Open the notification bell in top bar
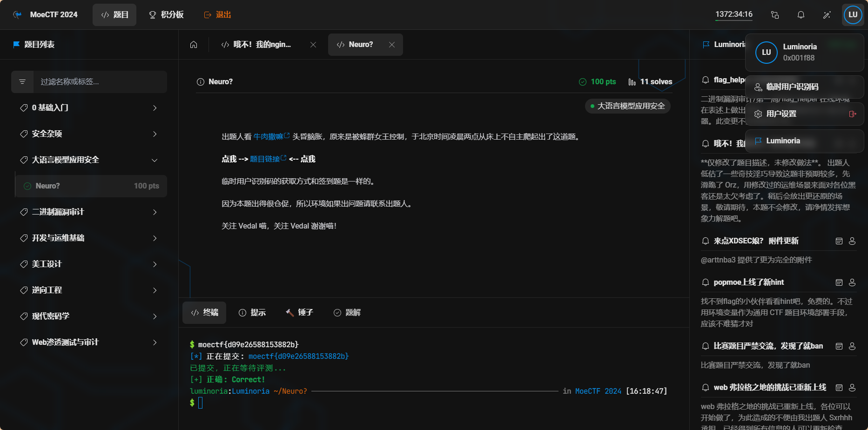Viewport: 868px width, 430px height. [801, 15]
